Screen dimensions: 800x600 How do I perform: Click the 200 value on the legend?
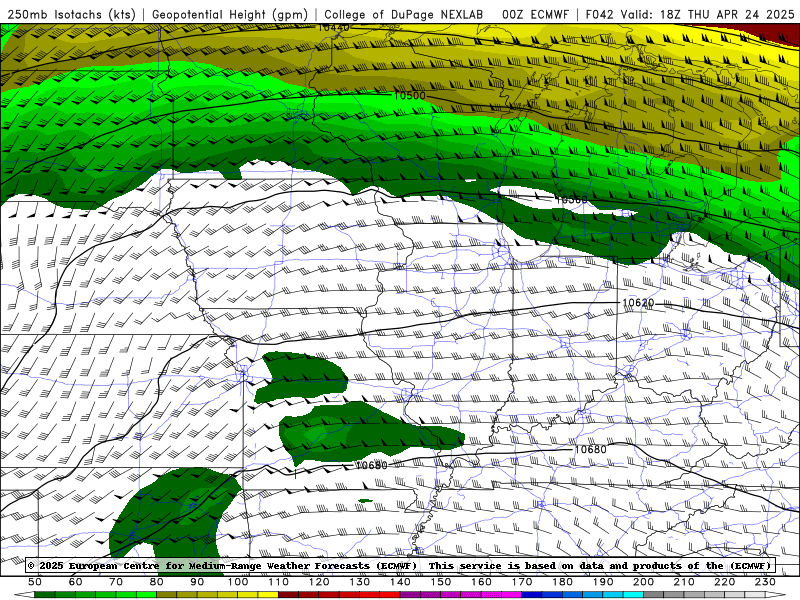(644, 582)
